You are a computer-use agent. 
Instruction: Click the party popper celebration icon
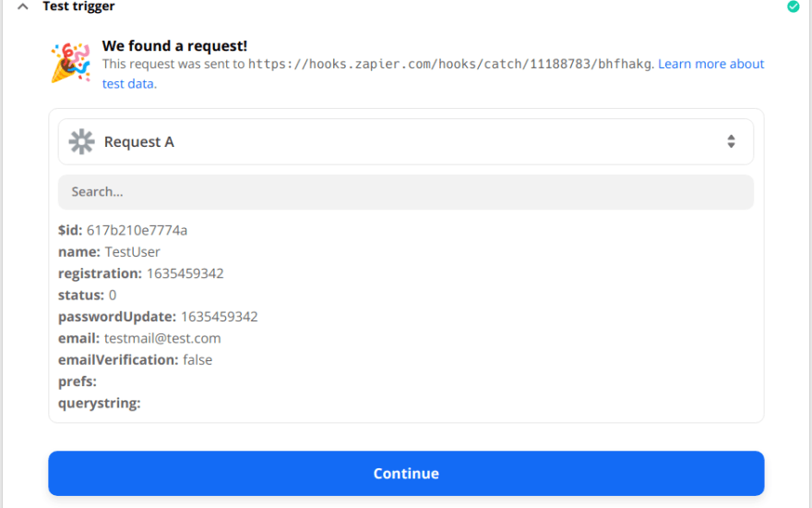[x=71, y=63]
